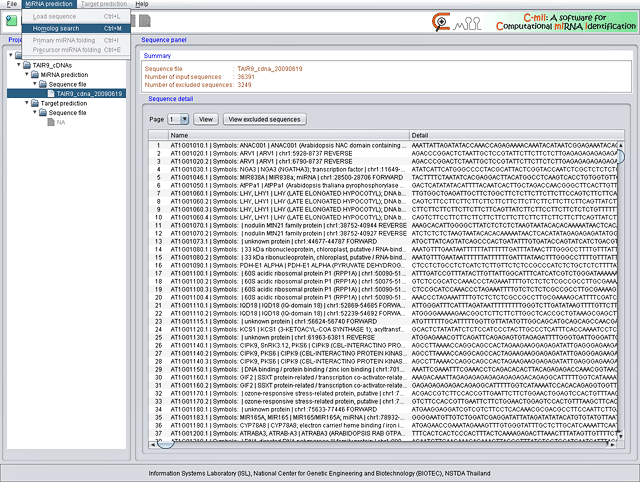Click the Name column header
This screenshot has height=482, width=640.
pos(289,135)
